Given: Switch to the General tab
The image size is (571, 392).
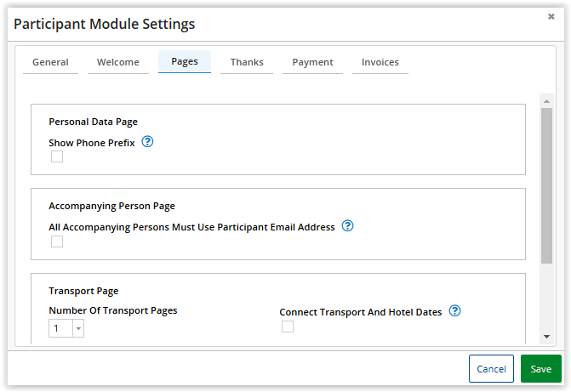Looking at the screenshot, I should click(x=50, y=62).
